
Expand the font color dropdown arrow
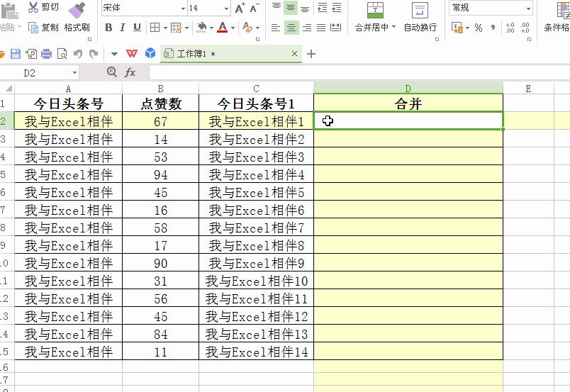[233, 28]
